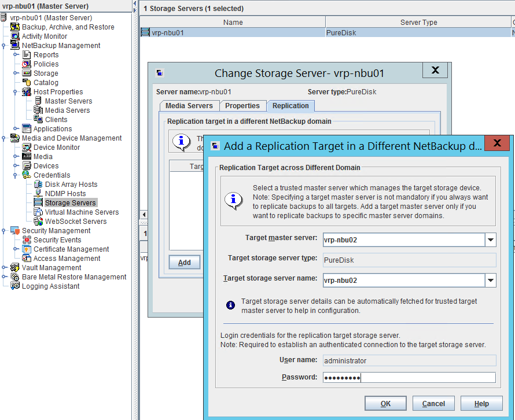Click the Devices icon
The image size is (515, 420).
pos(27,166)
